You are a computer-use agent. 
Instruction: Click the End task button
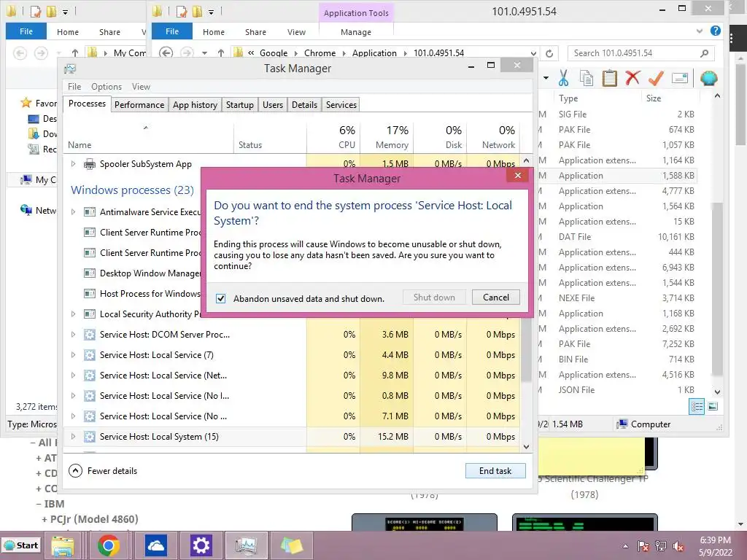(x=495, y=471)
